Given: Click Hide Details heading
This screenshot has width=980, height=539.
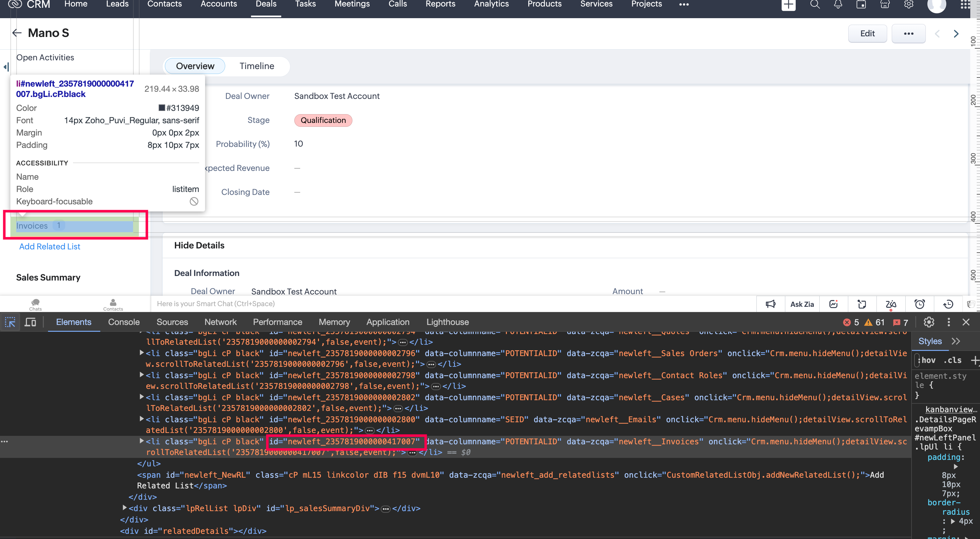Looking at the screenshot, I should [x=199, y=246].
